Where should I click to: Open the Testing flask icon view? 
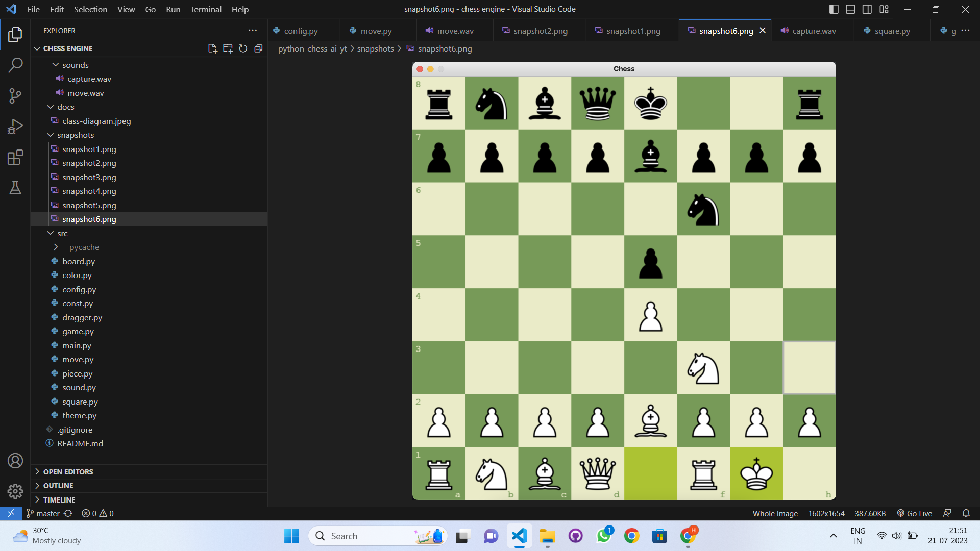tap(15, 188)
